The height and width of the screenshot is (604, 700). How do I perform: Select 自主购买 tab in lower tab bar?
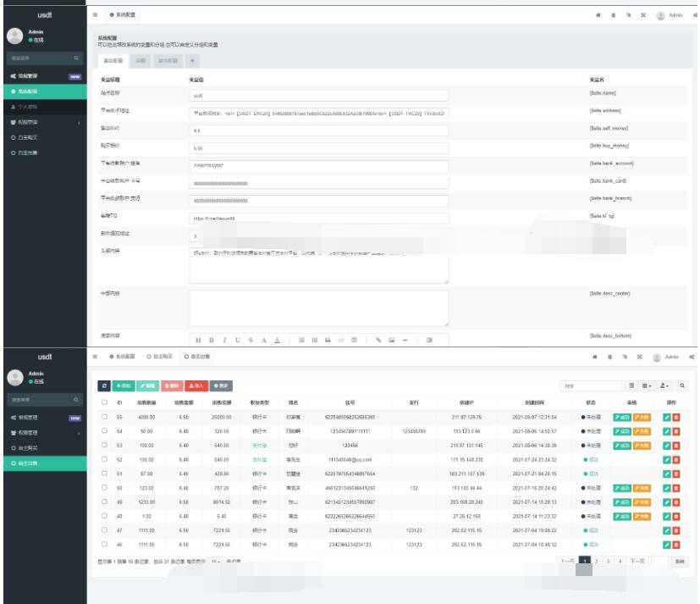tap(161, 357)
